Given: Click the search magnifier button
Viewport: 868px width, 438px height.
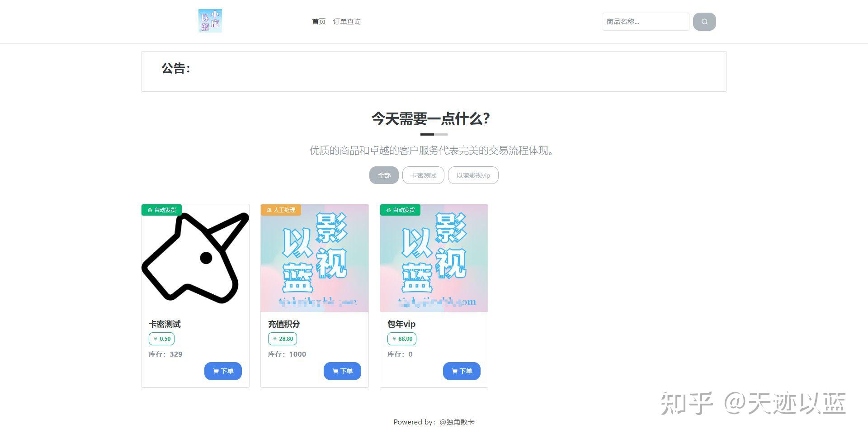Looking at the screenshot, I should click(x=704, y=22).
